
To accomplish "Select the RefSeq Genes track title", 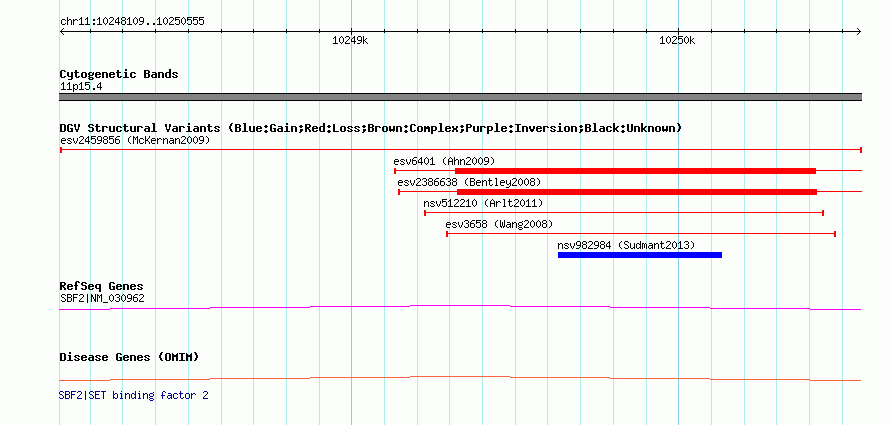I will [101, 286].
